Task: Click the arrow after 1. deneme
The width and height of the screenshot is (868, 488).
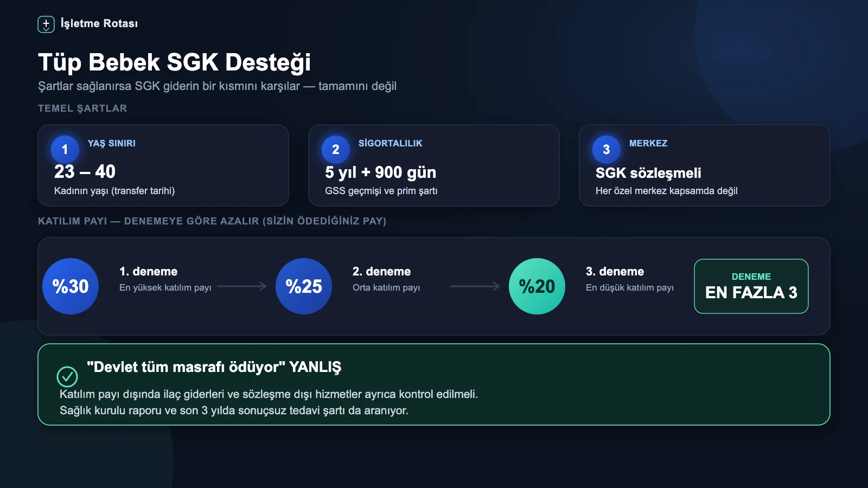Action: coord(242,286)
